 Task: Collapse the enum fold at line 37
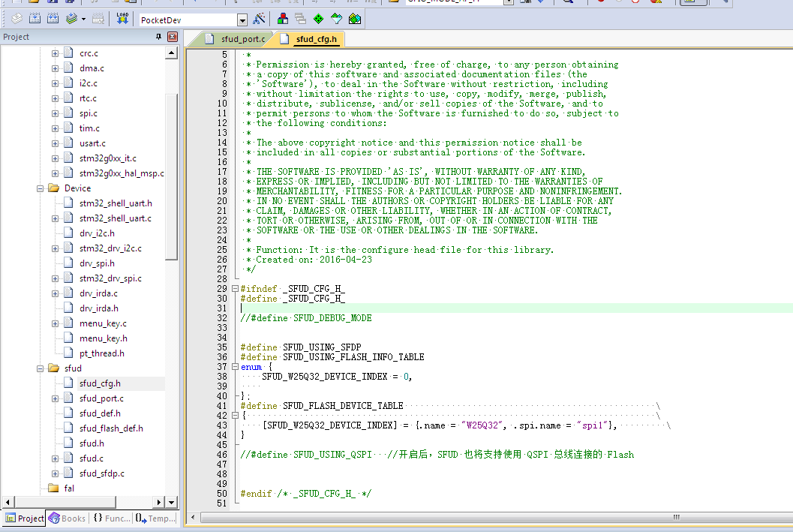[x=235, y=367]
